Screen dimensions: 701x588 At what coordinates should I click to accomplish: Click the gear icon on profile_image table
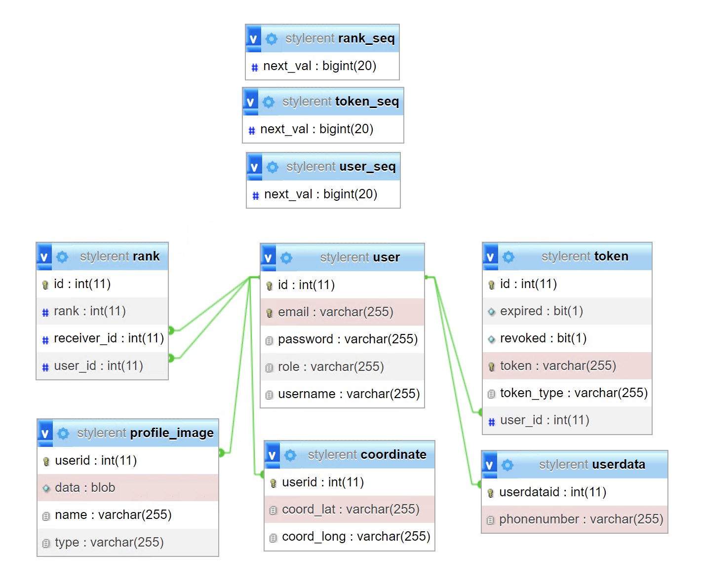coord(63,433)
